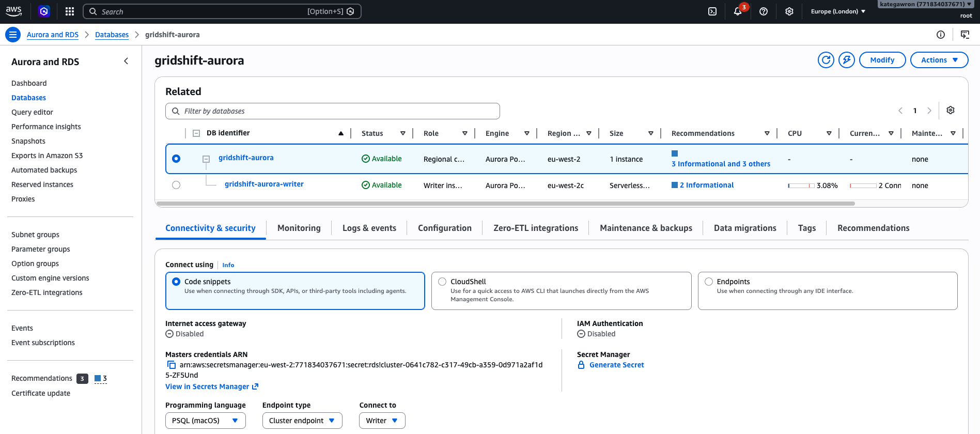This screenshot has width=980, height=434.
Task: Click the search magnifier in the top bar
Action: (93, 11)
